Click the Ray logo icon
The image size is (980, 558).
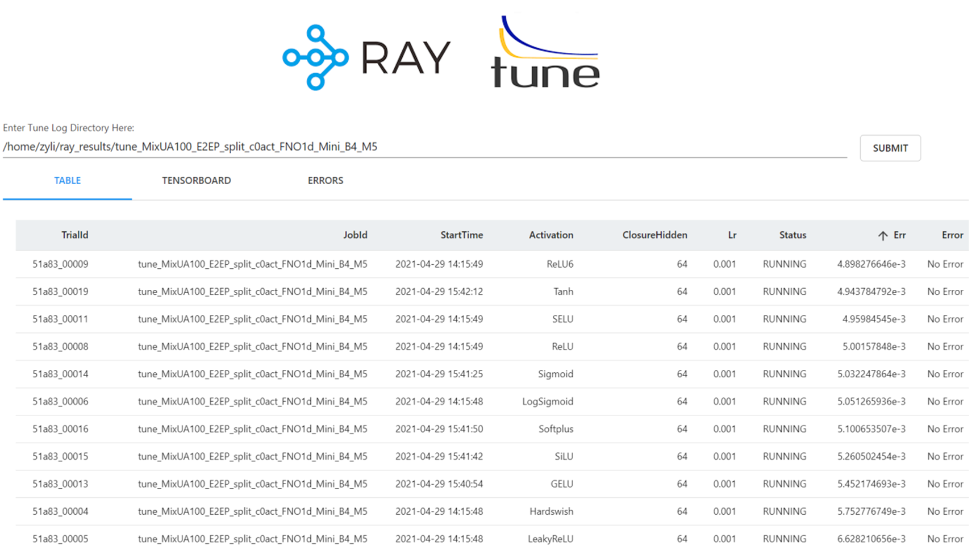tap(315, 57)
